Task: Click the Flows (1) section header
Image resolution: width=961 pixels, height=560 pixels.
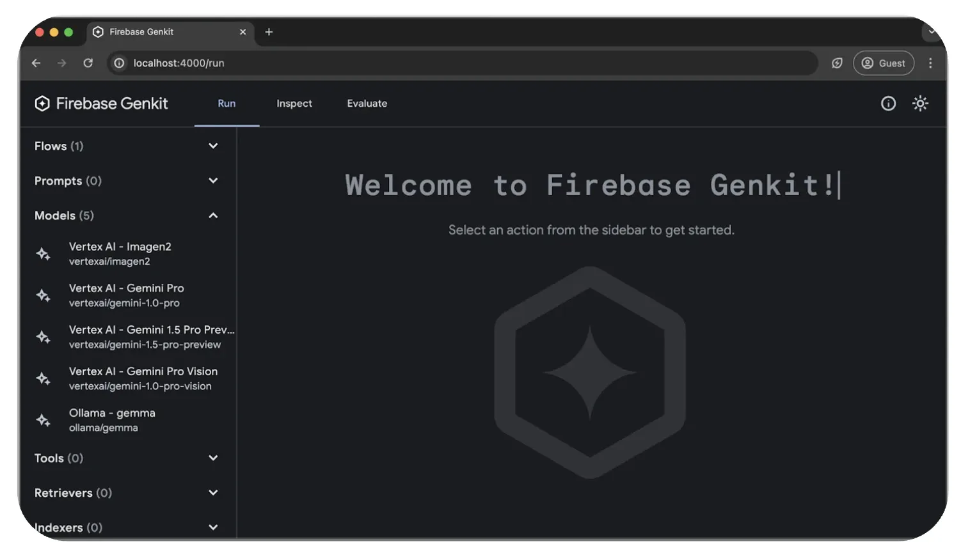Action: [129, 146]
